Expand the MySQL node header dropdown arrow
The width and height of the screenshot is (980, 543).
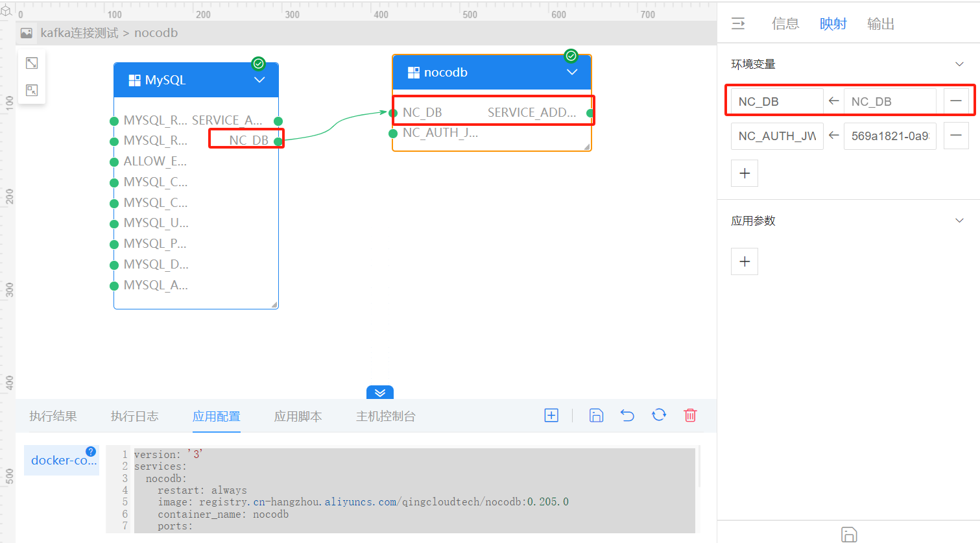pyautogui.click(x=259, y=80)
